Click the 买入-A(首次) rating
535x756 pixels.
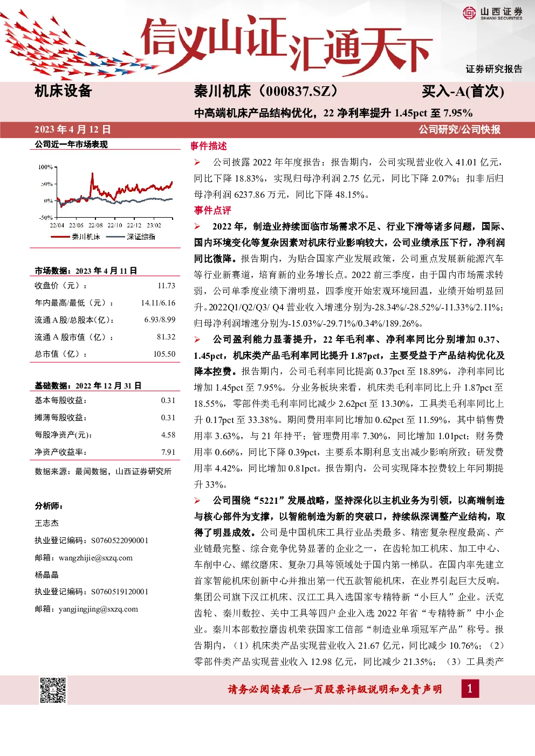coord(463,92)
